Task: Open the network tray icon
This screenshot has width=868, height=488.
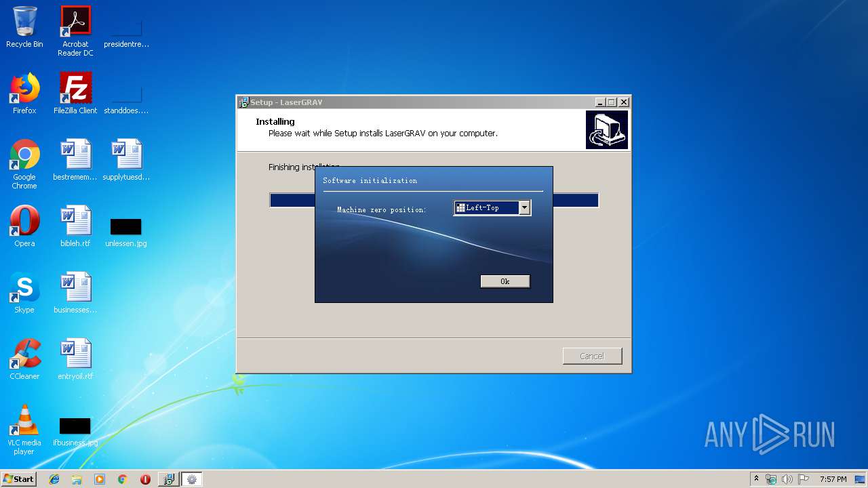Action: coord(771,479)
